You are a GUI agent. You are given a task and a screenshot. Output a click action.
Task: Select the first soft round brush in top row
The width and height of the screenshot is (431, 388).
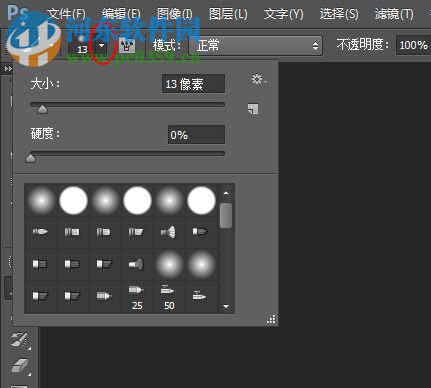pos(41,200)
